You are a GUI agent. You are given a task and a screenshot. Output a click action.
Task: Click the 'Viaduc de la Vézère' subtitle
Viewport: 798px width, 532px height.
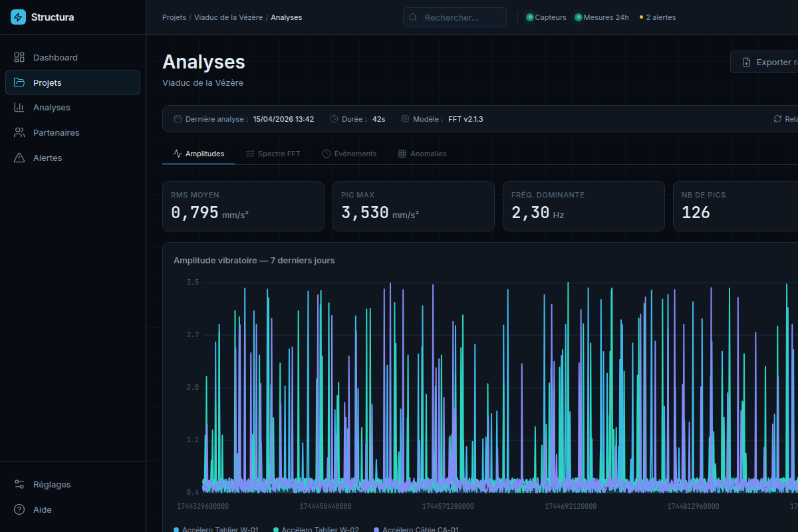click(203, 83)
